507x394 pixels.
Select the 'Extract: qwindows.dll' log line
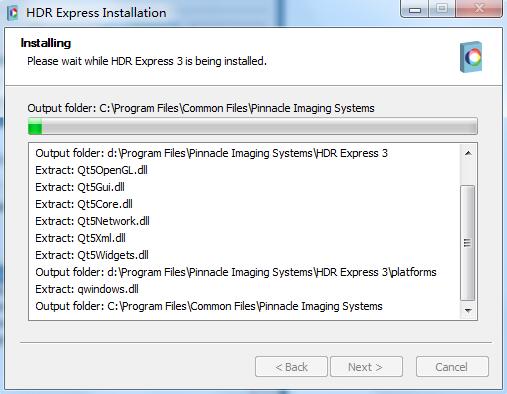[x=87, y=289]
